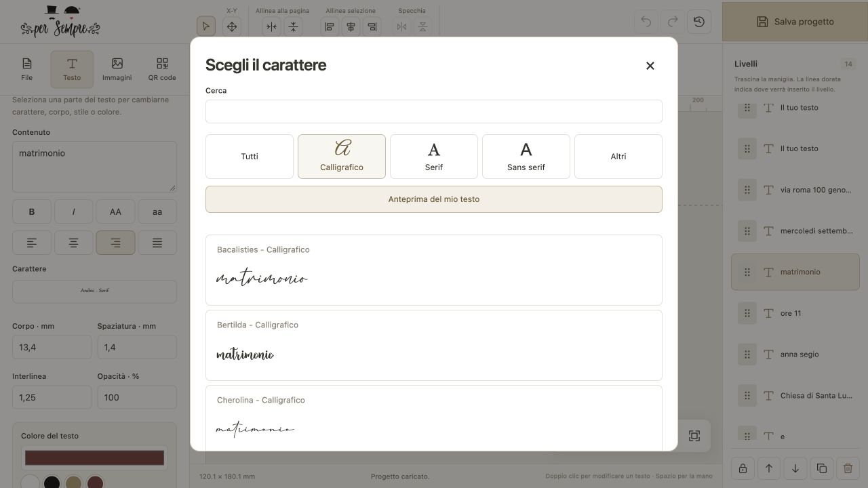Select the matrimonio layer
Screen dimensions: 868x488
(x=795, y=272)
